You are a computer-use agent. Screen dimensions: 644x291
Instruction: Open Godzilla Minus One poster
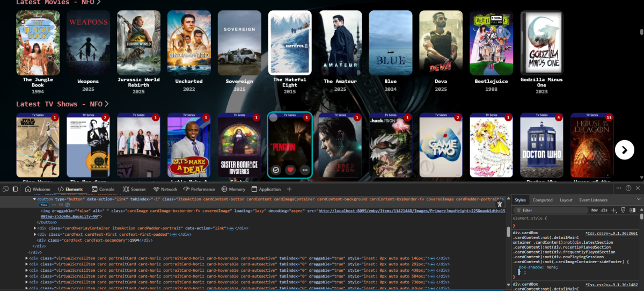[x=542, y=42]
